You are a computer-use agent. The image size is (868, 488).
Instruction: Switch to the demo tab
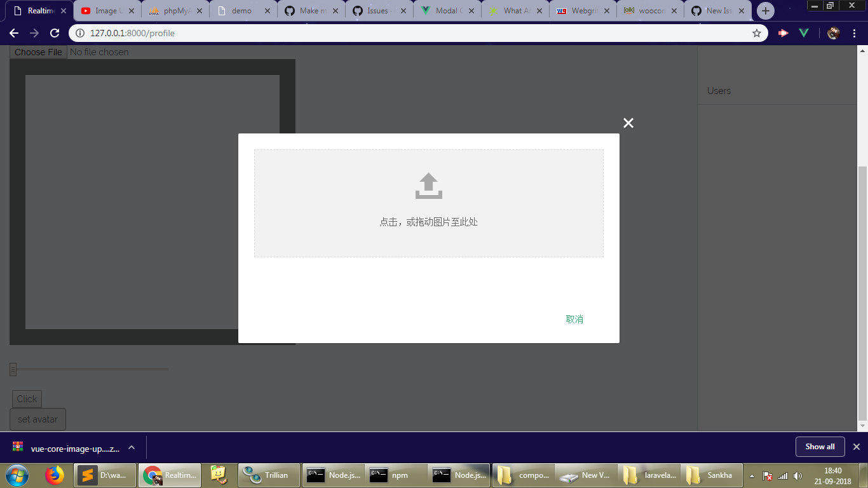point(243,11)
